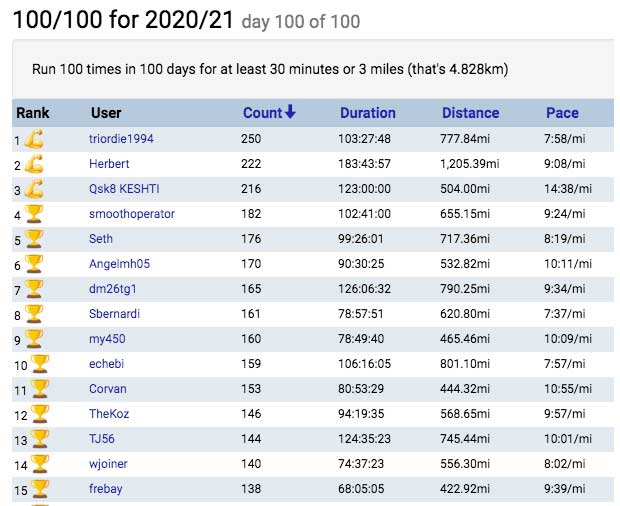The height and width of the screenshot is (506, 620).
Task: Select the user my450
Action: click(107, 339)
